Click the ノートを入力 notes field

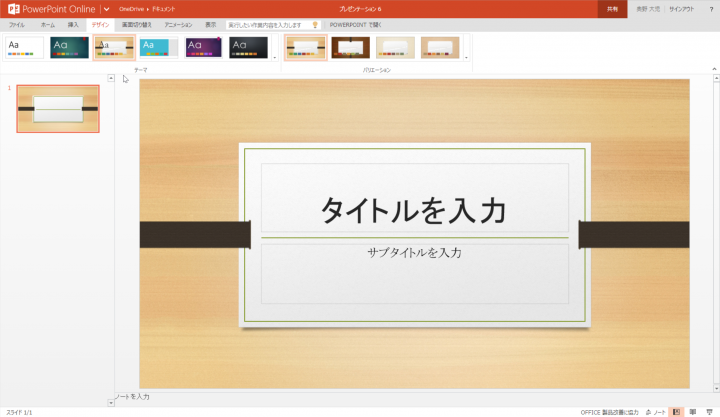132,396
